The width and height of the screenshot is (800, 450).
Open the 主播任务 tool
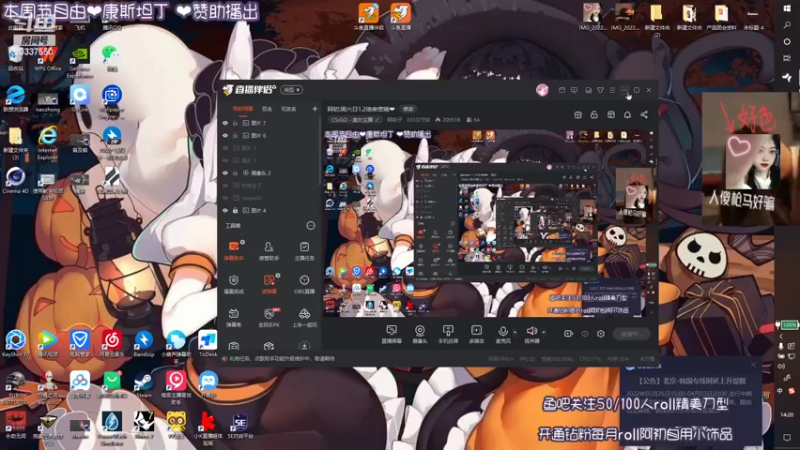pyautogui.click(x=304, y=251)
